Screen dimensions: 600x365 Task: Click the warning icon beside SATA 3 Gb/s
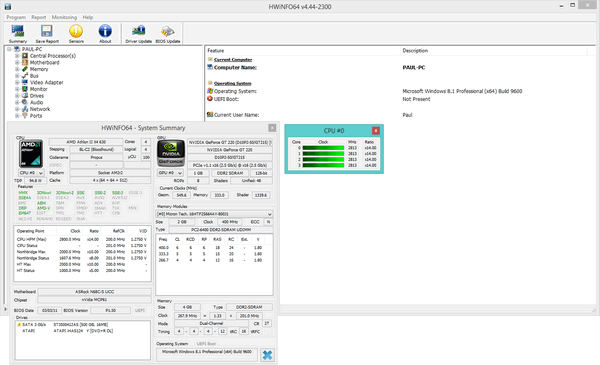[x=19, y=324]
